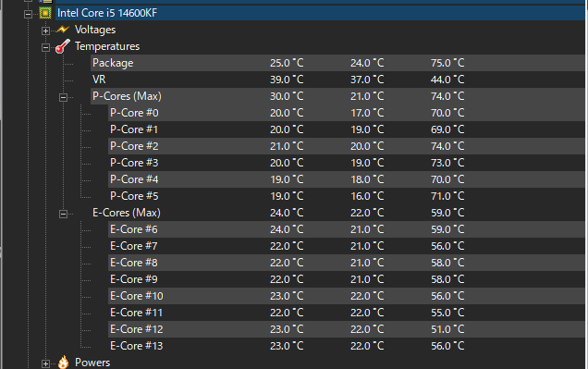The height and width of the screenshot is (369, 588).
Task: Select the E-Core #10 row
Action: pyautogui.click(x=347, y=296)
